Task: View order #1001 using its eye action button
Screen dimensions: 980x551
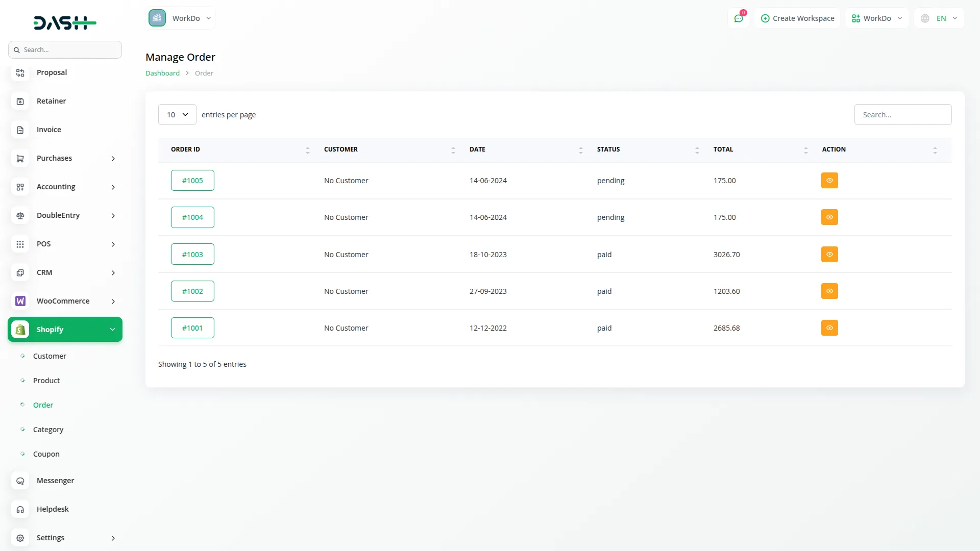Action: [829, 328]
